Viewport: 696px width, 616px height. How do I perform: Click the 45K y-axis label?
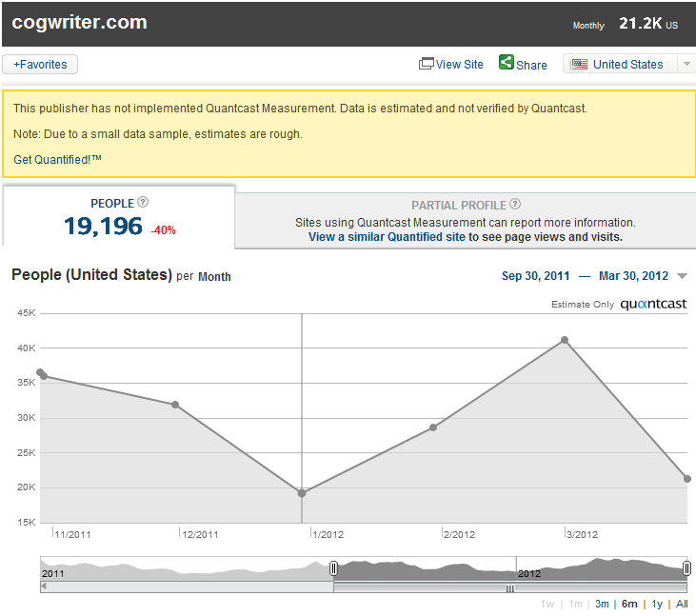(x=27, y=313)
